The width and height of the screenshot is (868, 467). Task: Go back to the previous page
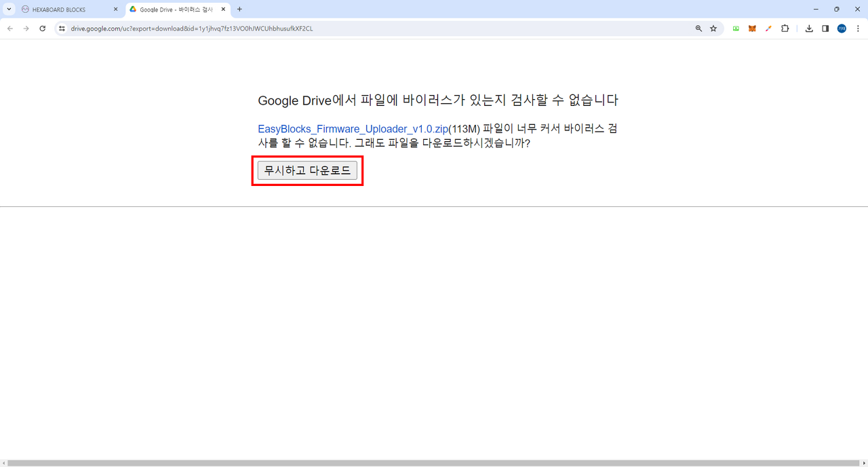tap(10, 29)
